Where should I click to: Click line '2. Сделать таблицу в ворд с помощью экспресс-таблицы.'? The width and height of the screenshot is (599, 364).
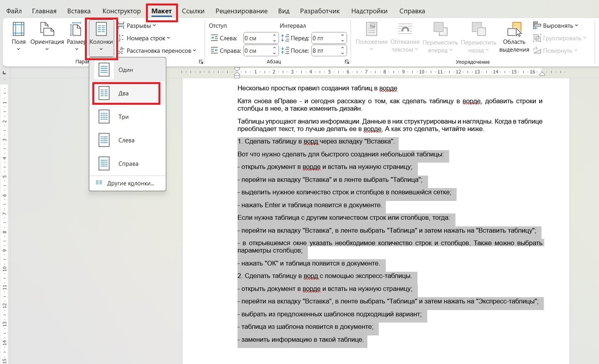[x=325, y=276]
